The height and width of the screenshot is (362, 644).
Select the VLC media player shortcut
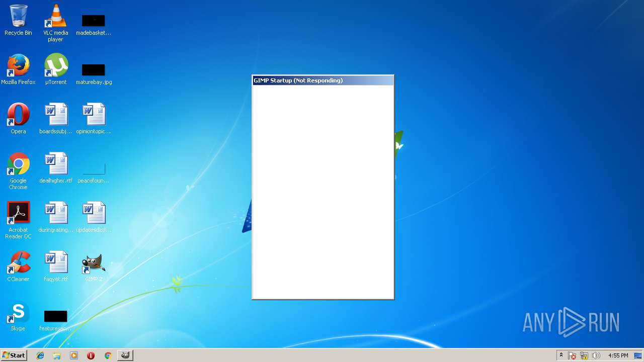pos(55,23)
